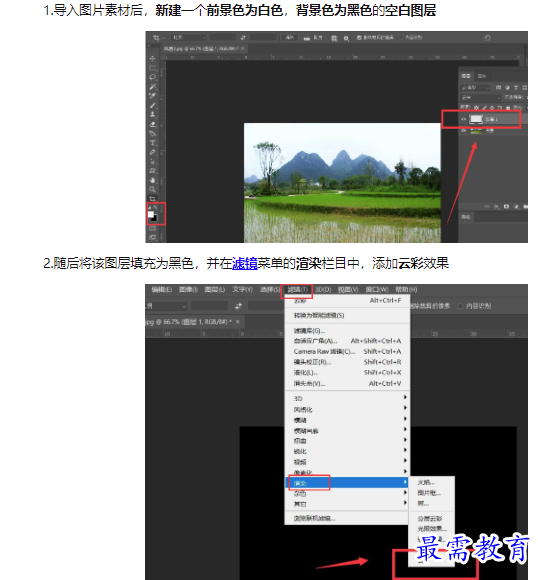
Task: Open the 视图(V) menu
Action: coord(348,290)
